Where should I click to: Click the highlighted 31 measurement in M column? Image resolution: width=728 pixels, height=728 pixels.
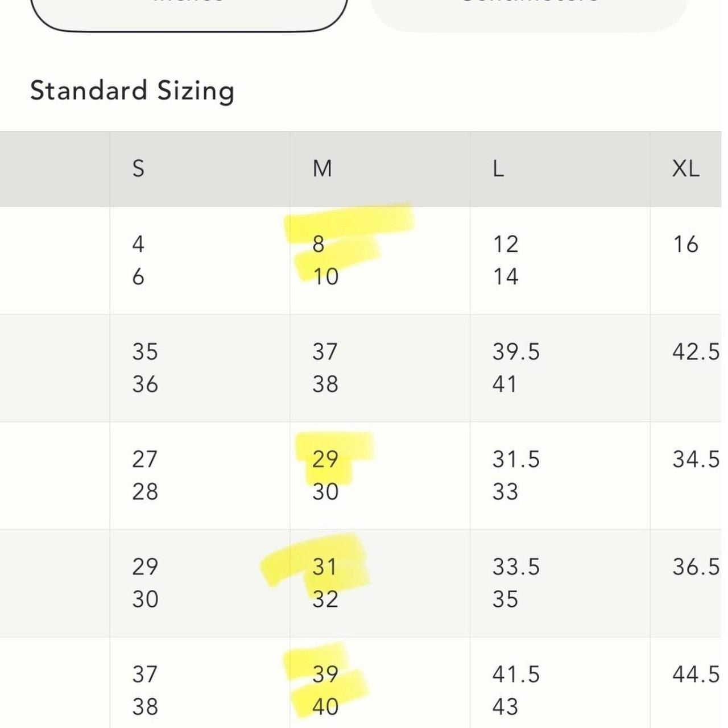325,566
